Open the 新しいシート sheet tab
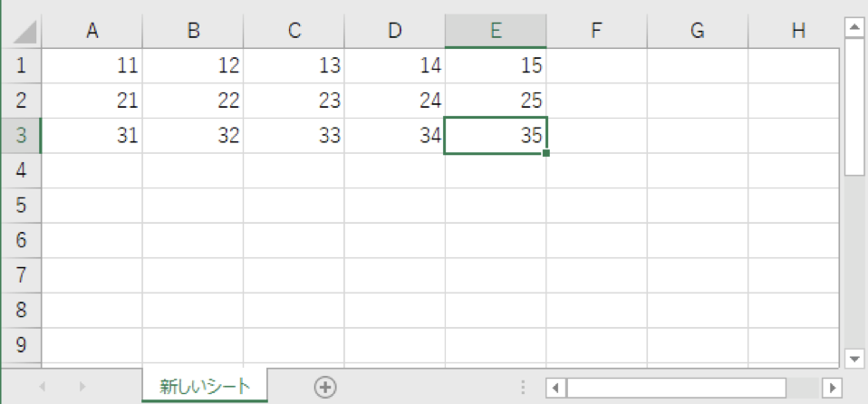The width and height of the screenshot is (868, 404). (205, 386)
